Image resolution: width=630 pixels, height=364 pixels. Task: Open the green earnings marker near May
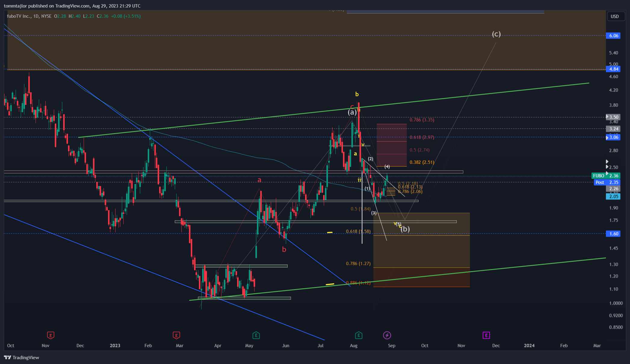256,335
